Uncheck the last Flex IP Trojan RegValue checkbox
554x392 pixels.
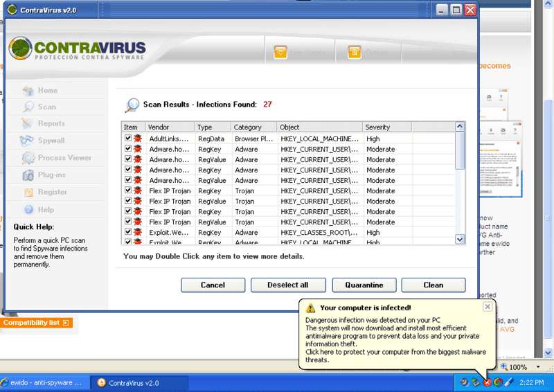(128, 222)
